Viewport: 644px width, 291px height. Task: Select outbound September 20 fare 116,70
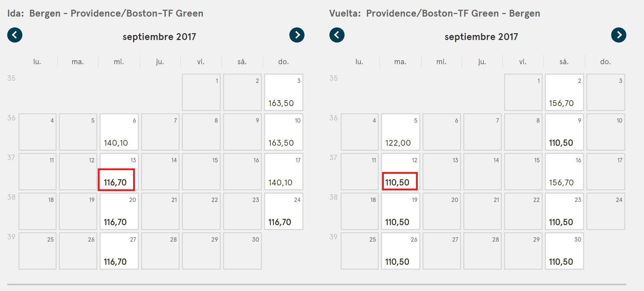tap(119, 211)
